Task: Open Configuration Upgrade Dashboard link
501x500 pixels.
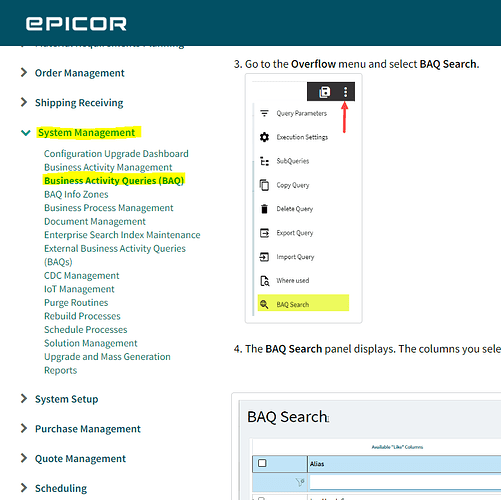Action: click(116, 154)
